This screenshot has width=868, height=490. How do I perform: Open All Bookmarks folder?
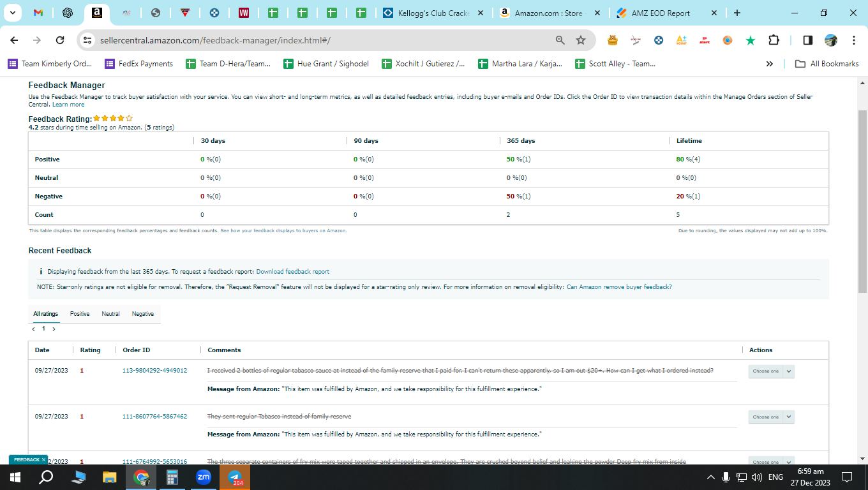[827, 64]
